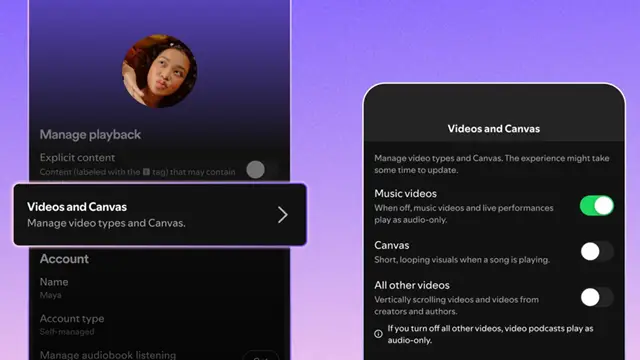The height and width of the screenshot is (360, 640).
Task: Click the Manage audiobook listening row
Action: click(159, 354)
